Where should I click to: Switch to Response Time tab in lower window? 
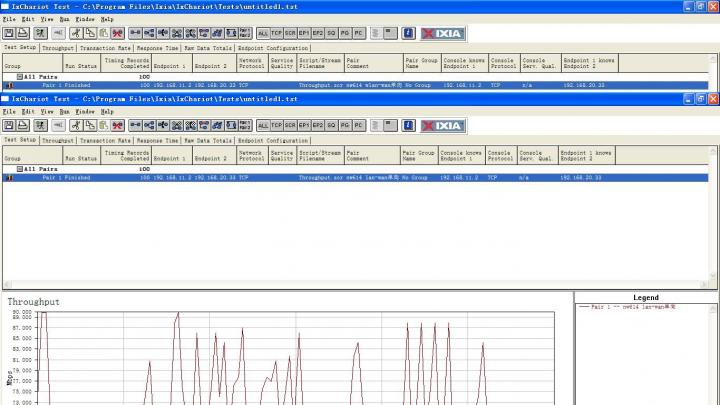[158, 141]
